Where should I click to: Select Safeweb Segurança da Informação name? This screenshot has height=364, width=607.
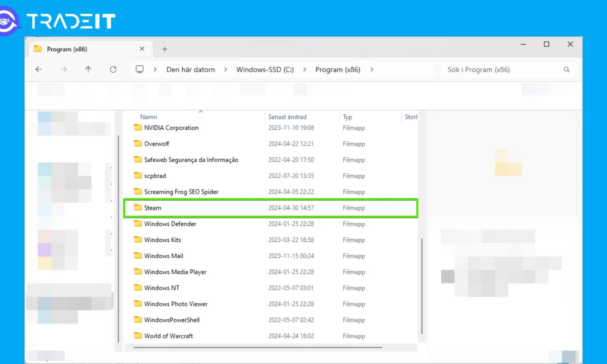191,160
